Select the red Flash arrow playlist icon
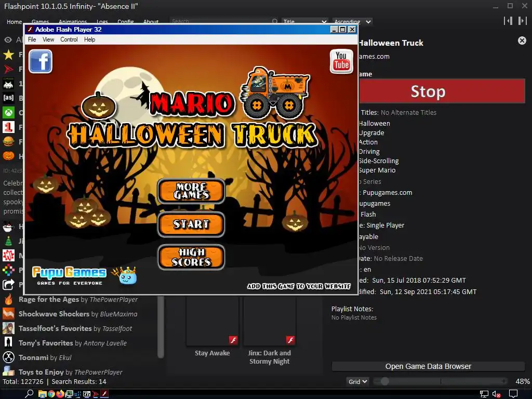Image resolution: width=532 pixels, height=399 pixels. pos(8,69)
